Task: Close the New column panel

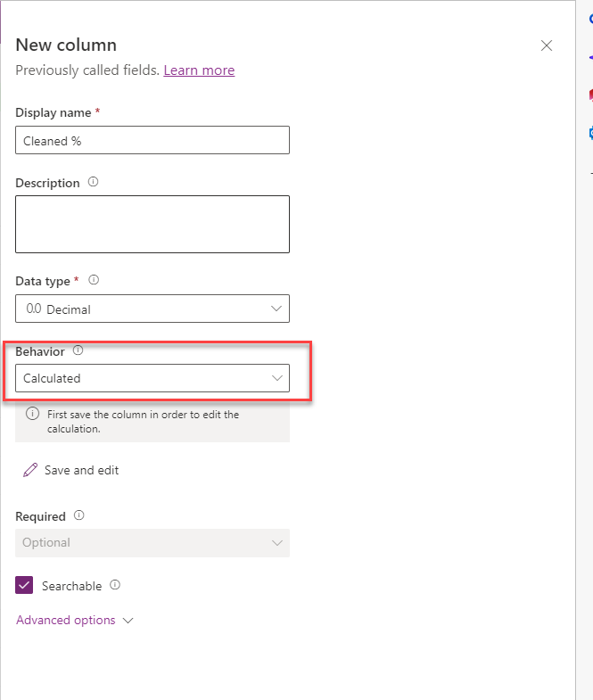Action: (547, 45)
